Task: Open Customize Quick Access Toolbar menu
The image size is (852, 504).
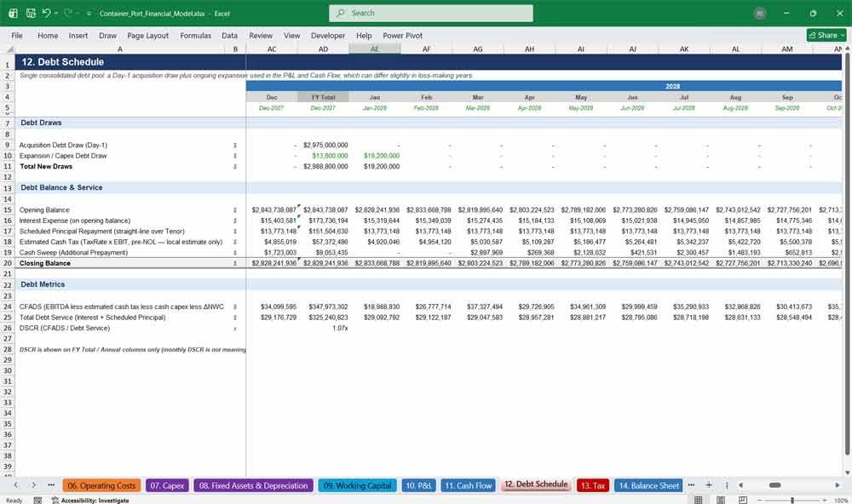Action: coord(89,14)
